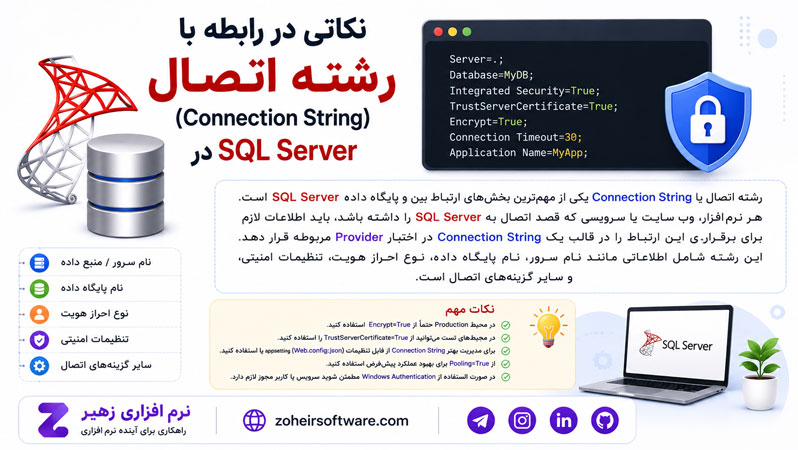Click the blue server icon beside نام سرور
Image resolution: width=798 pixels, height=450 pixels.
(x=39, y=263)
